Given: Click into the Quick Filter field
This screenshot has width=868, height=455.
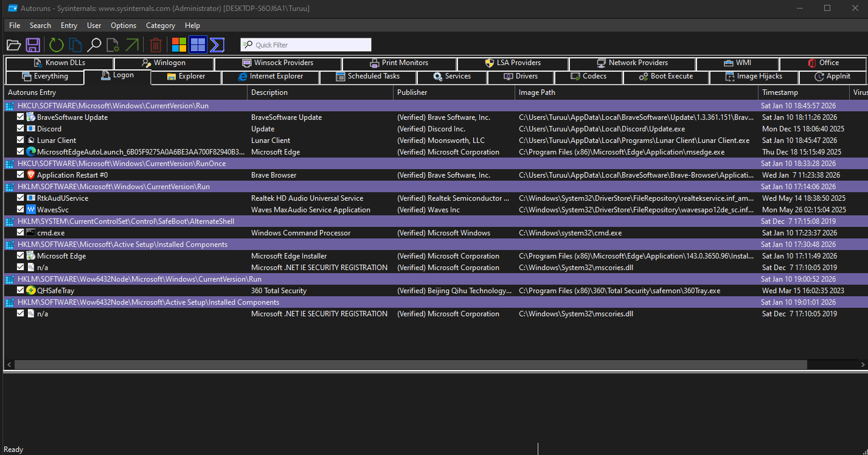Looking at the screenshot, I should tap(306, 45).
